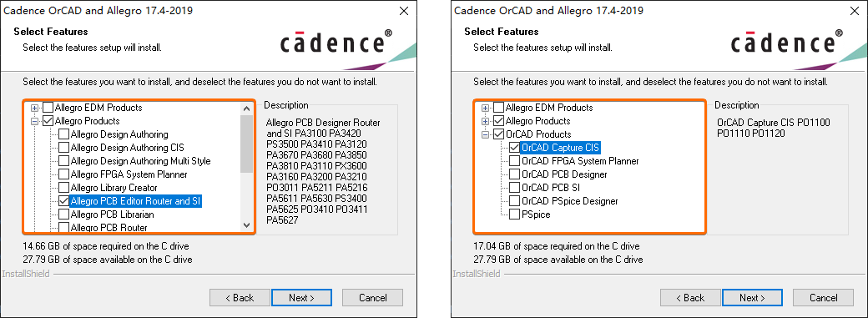Uncheck Allegro PCB Editor Router and SI
This screenshot has width=868, height=318.
click(x=63, y=201)
